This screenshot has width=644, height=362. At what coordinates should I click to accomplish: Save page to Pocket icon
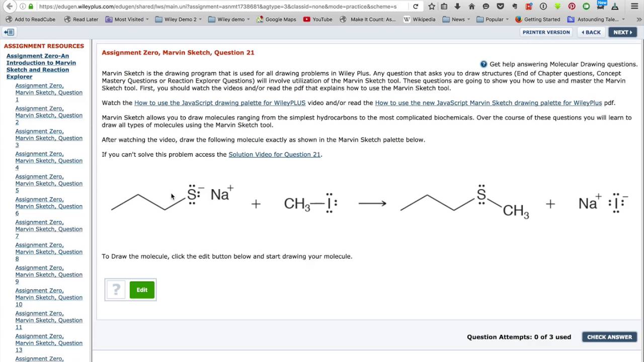(x=500, y=7)
